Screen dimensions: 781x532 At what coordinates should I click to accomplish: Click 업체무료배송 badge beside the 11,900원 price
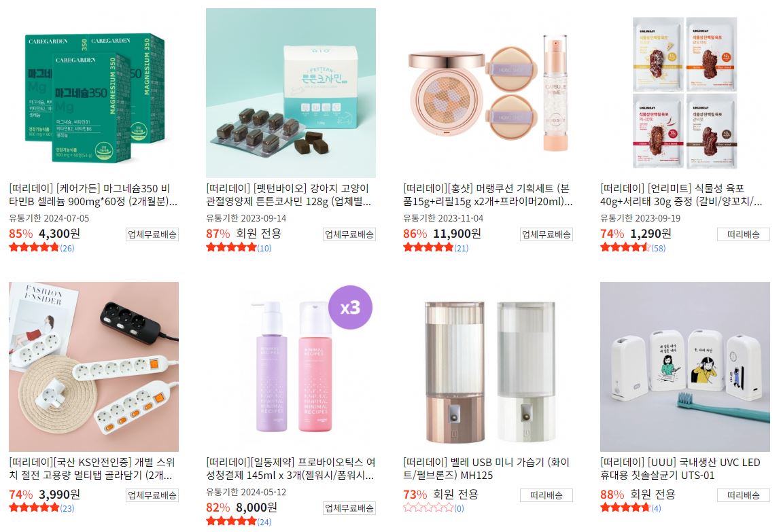pyautogui.click(x=546, y=234)
